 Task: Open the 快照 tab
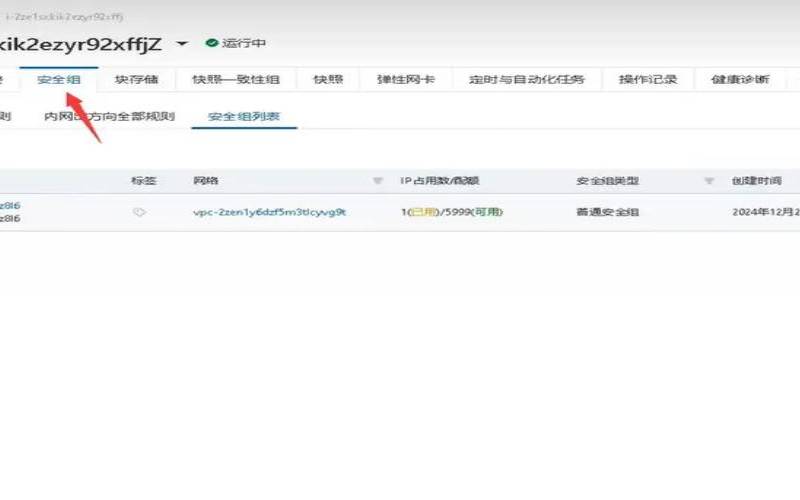[328, 80]
